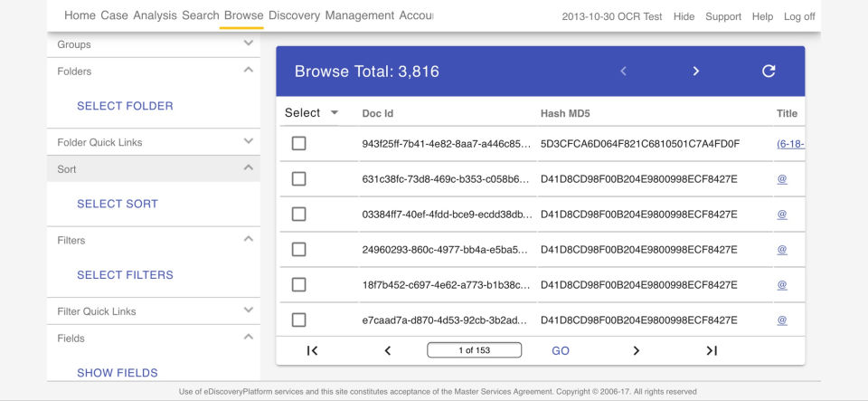Open the Discovery menu
This screenshot has height=401, width=868.
(x=294, y=15)
